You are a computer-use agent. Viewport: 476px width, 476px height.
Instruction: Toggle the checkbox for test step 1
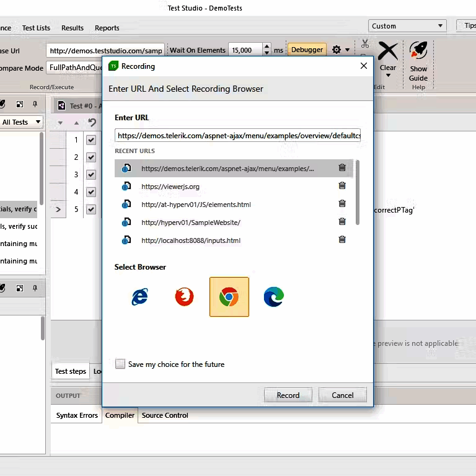[x=91, y=140]
